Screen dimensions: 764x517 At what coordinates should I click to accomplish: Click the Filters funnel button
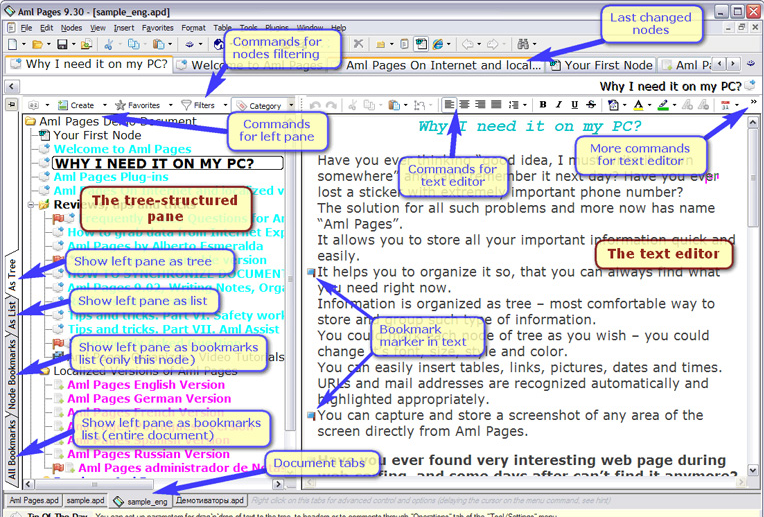(x=197, y=105)
